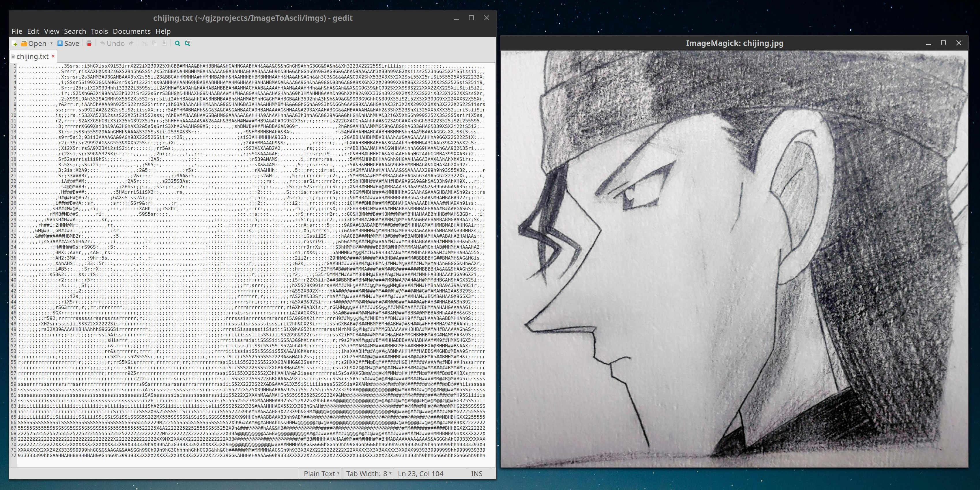Open the Tab Width dropdown
The height and width of the screenshot is (490, 980).
[368, 474]
